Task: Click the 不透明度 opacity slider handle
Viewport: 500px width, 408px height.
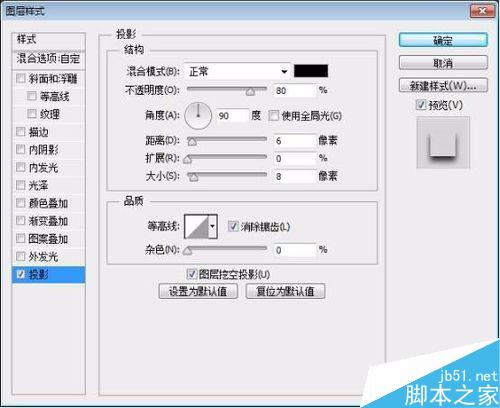Action: [250, 92]
